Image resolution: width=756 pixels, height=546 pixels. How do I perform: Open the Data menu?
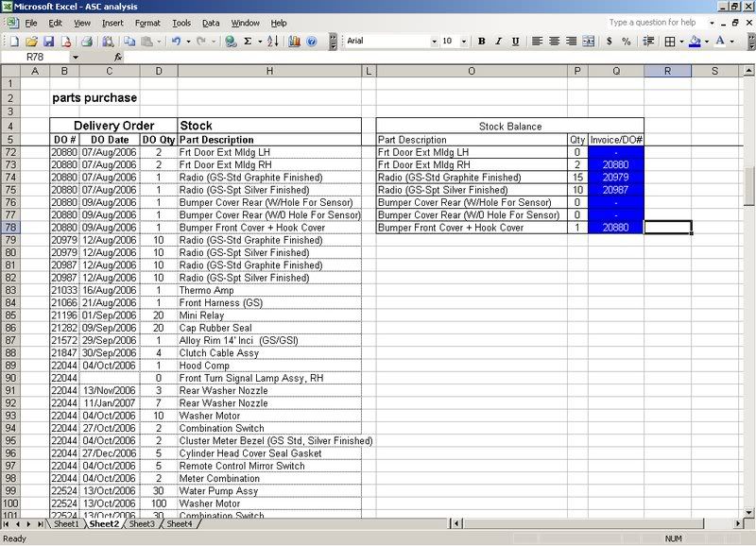pos(211,22)
